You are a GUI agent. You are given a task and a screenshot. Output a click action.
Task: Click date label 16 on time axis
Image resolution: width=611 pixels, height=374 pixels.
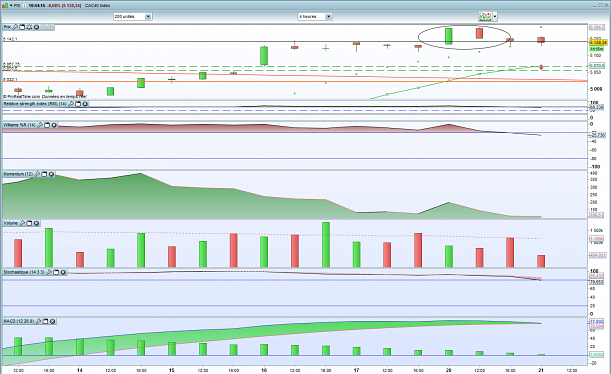click(x=264, y=370)
